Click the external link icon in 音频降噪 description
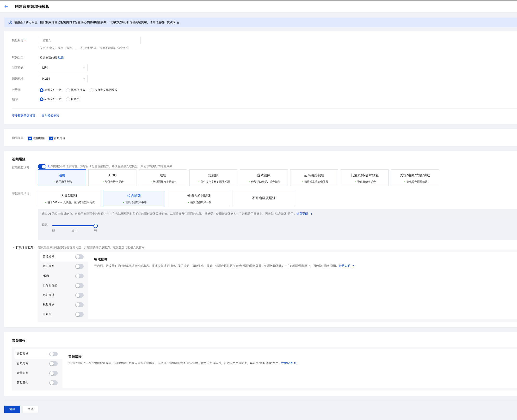 tap(295, 363)
